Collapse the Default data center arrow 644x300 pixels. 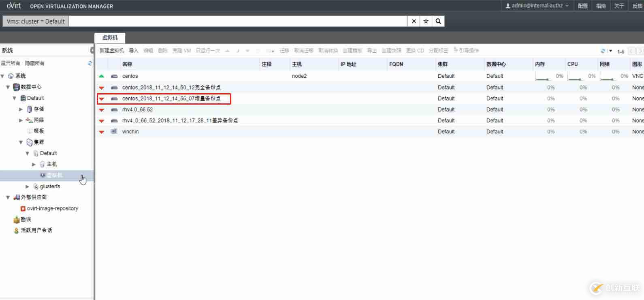(15, 98)
